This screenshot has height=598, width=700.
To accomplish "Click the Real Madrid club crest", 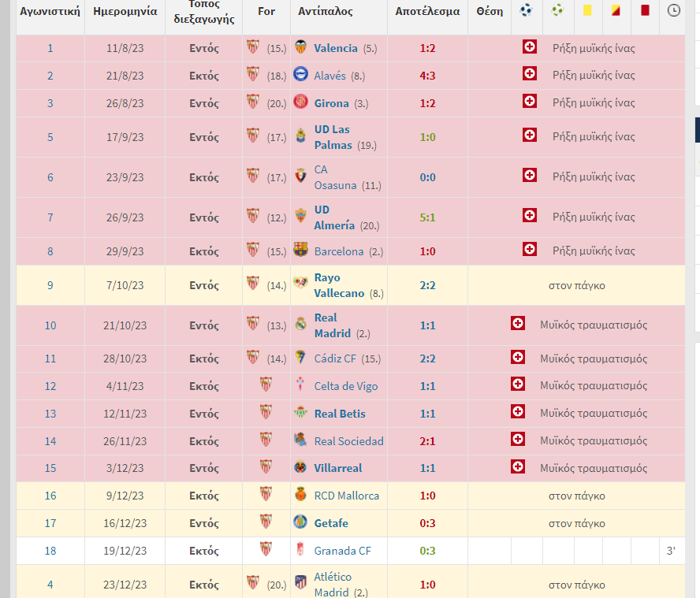I will coord(300,325).
